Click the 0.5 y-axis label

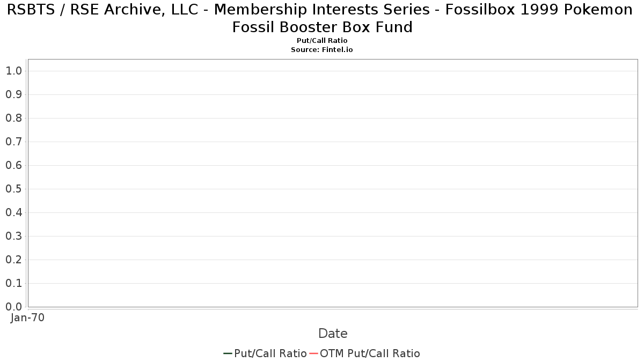coord(13,189)
